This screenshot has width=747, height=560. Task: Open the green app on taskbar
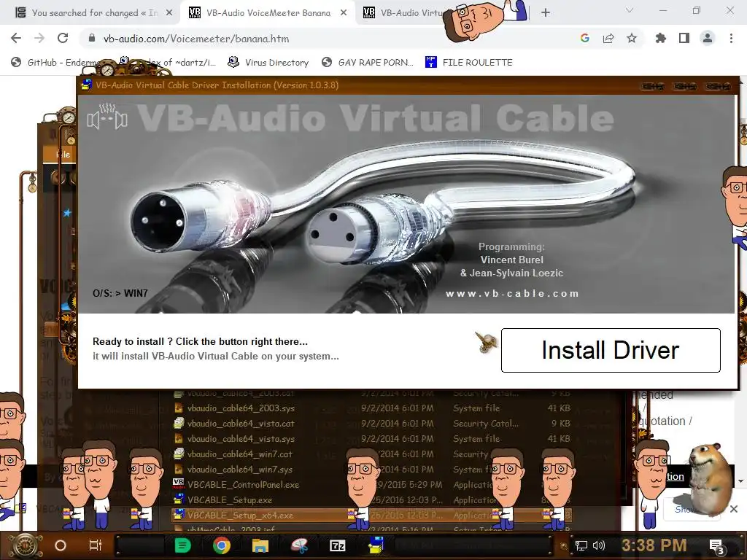click(x=182, y=545)
